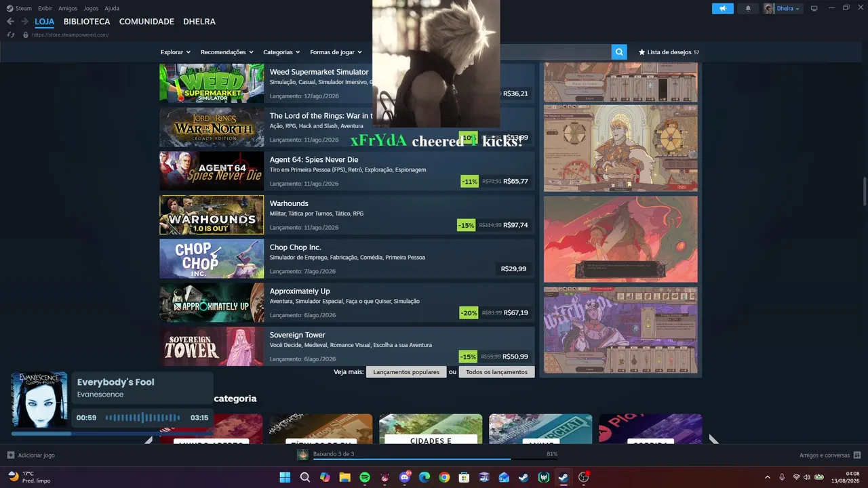Open Discord from the taskbar
Viewport: 868px width, 488px height.
(x=405, y=477)
